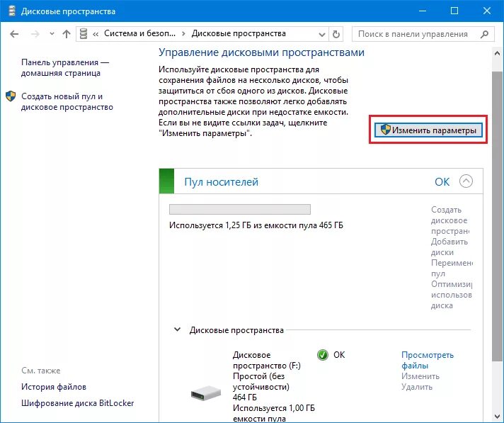Click the 'Пул носителей' heading
This screenshot has width=504, height=423.
point(221,182)
